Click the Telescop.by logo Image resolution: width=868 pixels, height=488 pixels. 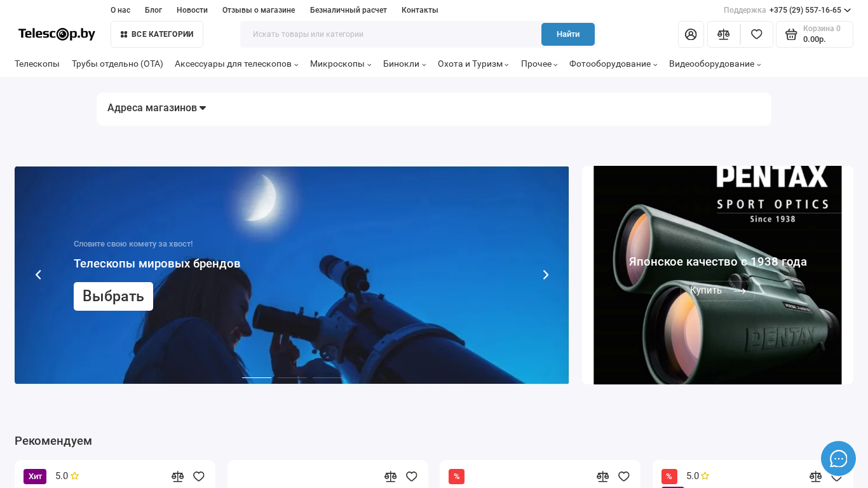pos(57,34)
